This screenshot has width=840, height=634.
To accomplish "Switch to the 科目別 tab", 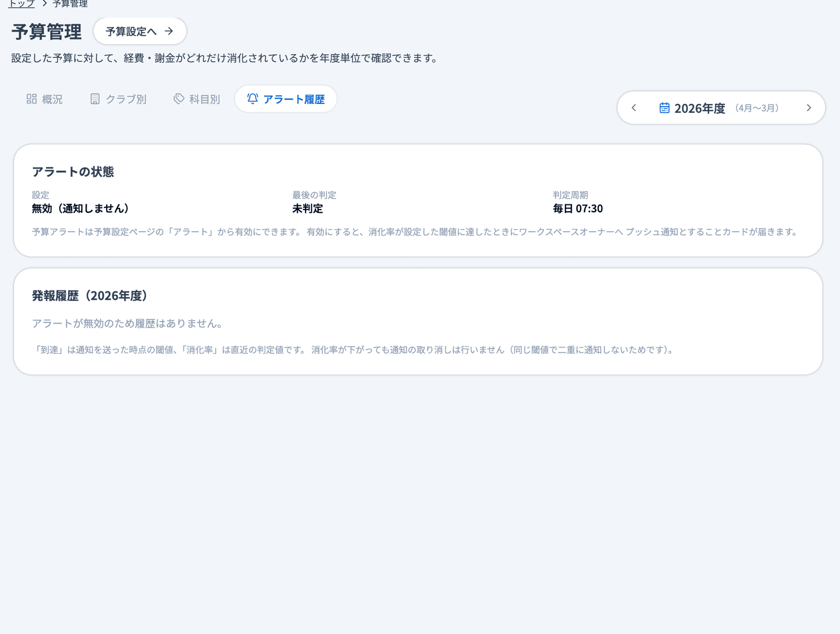I will (197, 99).
